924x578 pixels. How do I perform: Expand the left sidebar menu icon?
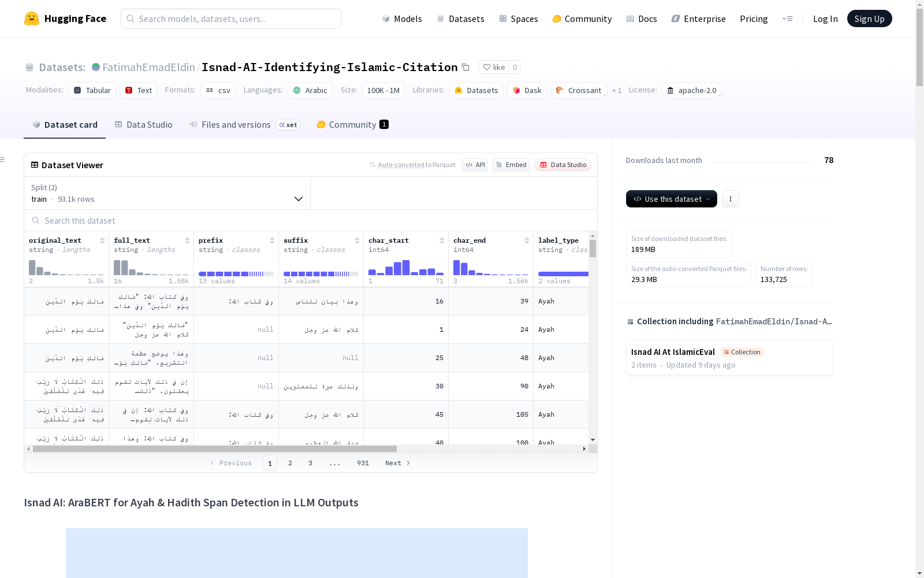tap(3, 160)
